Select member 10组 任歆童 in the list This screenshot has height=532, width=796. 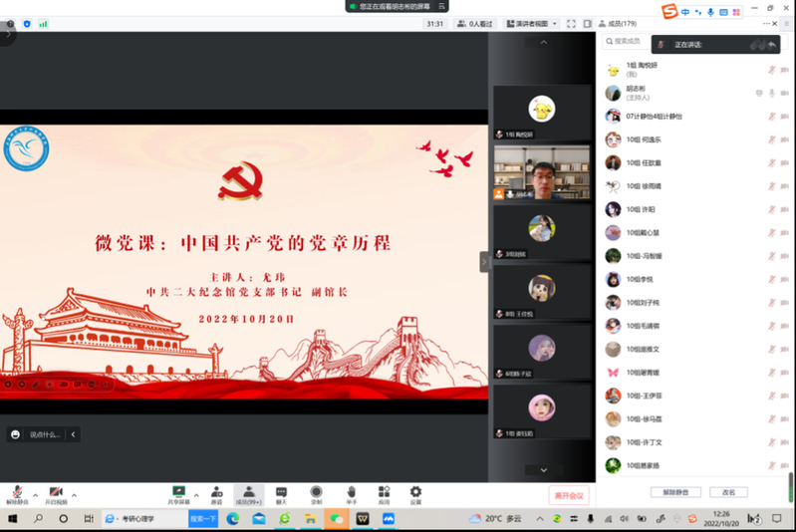point(695,163)
